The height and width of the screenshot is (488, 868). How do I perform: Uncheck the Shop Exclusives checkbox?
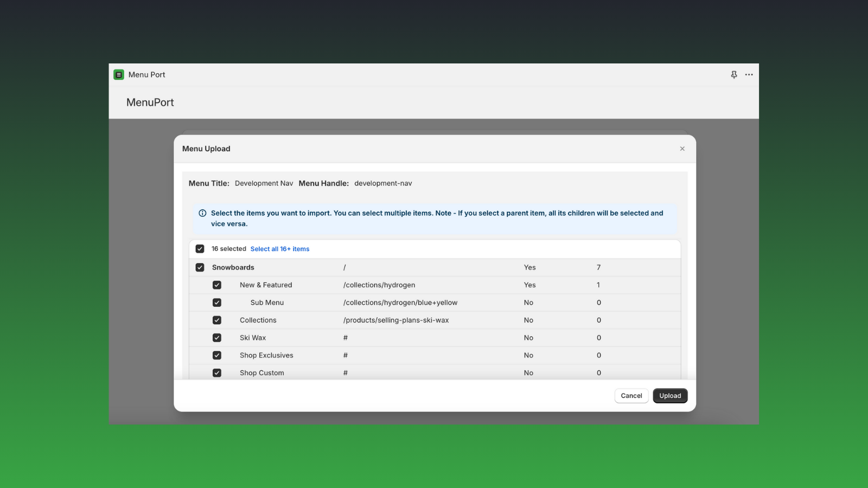point(217,356)
